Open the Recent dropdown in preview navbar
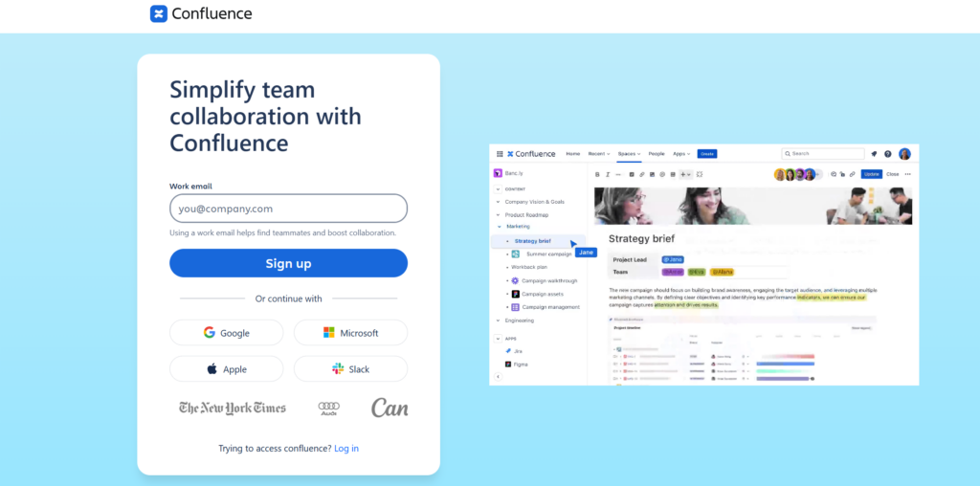 pyautogui.click(x=599, y=154)
